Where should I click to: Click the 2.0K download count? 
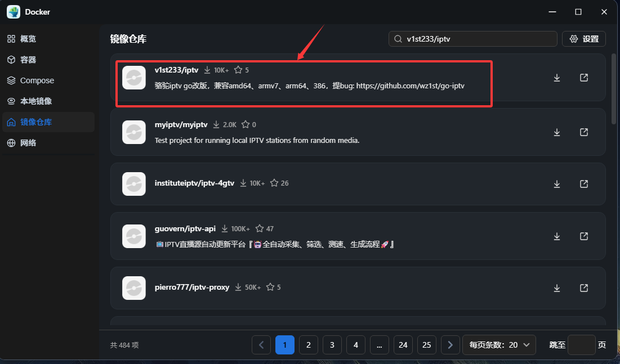click(230, 124)
